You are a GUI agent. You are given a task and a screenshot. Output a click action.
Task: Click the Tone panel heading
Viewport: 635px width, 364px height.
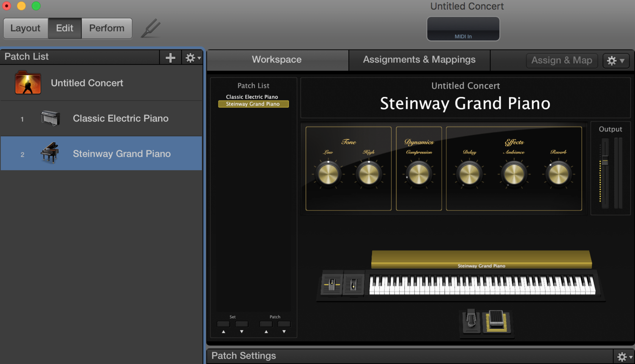point(349,142)
